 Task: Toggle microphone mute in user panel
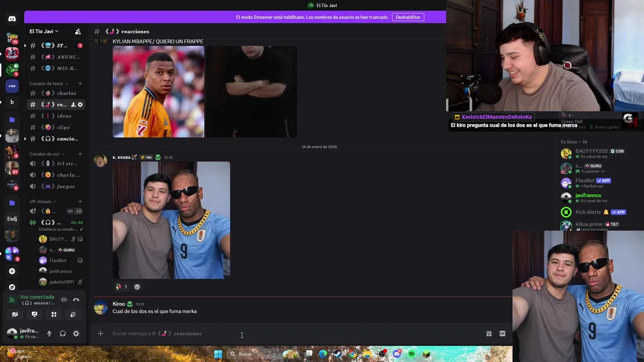coord(49,333)
